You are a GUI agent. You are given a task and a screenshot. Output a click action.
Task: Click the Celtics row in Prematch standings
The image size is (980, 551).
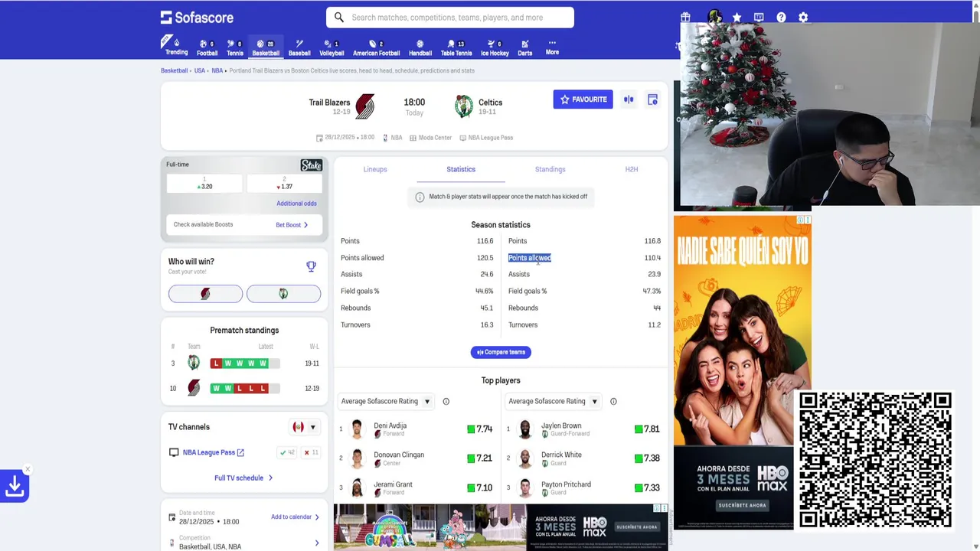(244, 364)
